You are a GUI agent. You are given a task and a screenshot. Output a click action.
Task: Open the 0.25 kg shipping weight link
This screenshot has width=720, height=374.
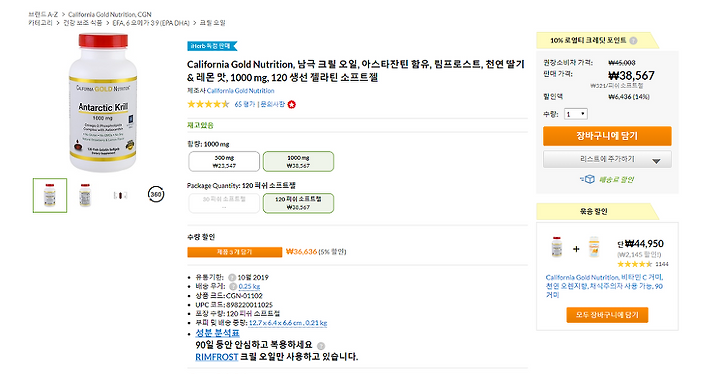249,286
